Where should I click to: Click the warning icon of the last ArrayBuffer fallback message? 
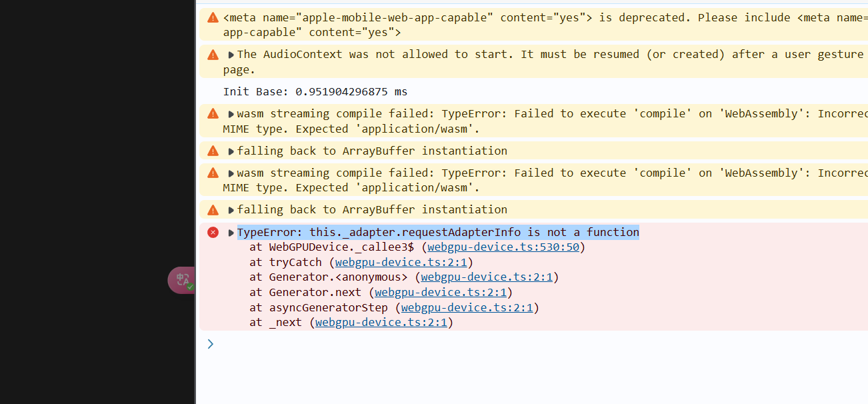[x=213, y=209]
